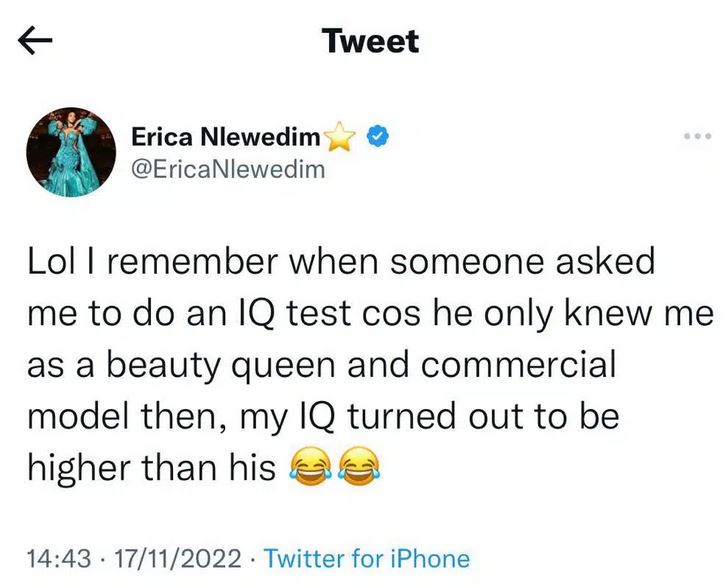Click the gold star beside the name
The image size is (728, 588).
340,137
